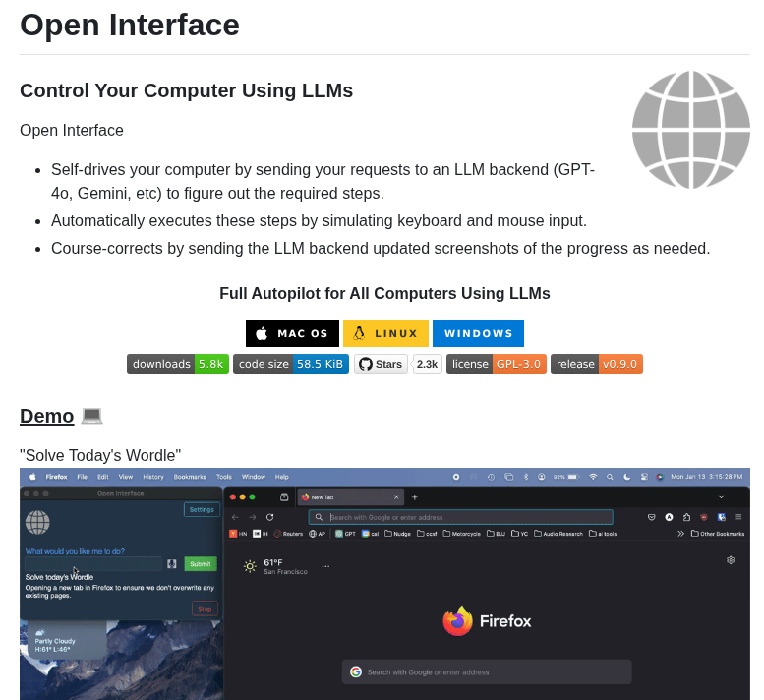The image size is (764, 700).
Task: Expand the Audio Research bookmarks folder
Action: pos(558,534)
